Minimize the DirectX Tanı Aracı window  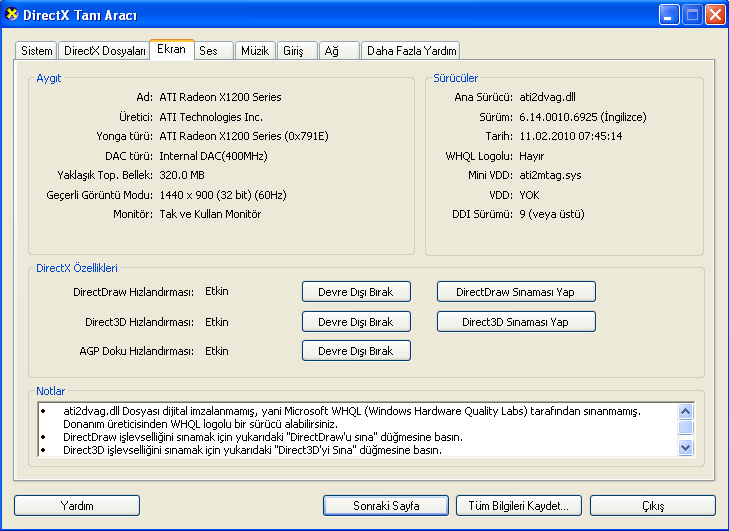click(x=669, y=15)
